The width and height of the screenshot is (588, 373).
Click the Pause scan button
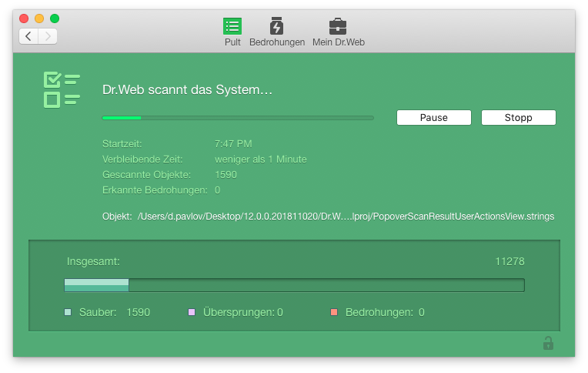pyautogui.click(x=434, y=118)
